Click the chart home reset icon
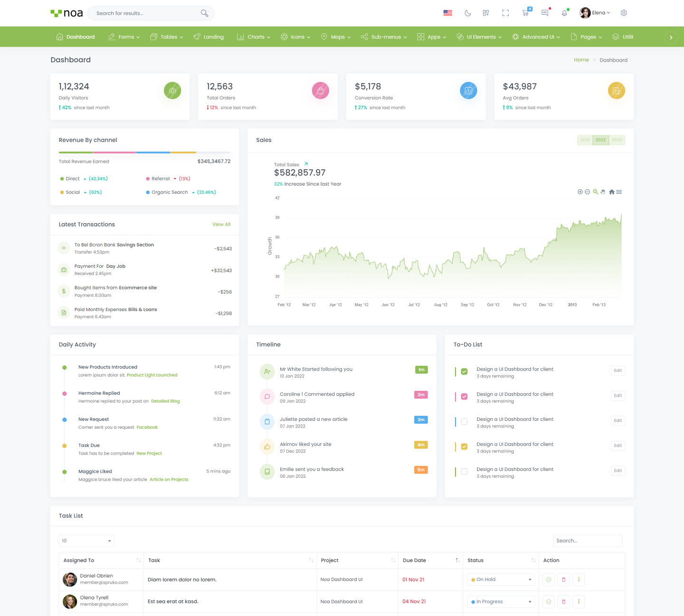 coord(612,192)
